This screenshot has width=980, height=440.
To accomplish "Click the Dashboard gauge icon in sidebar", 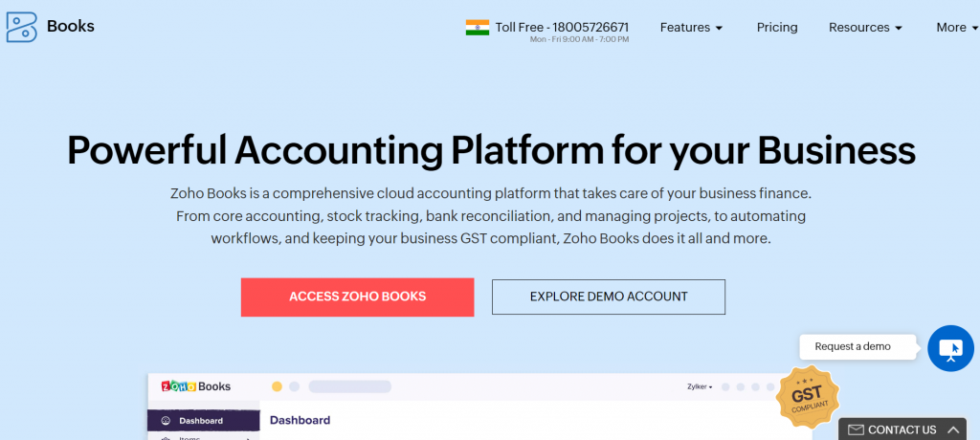I will 166,421.
